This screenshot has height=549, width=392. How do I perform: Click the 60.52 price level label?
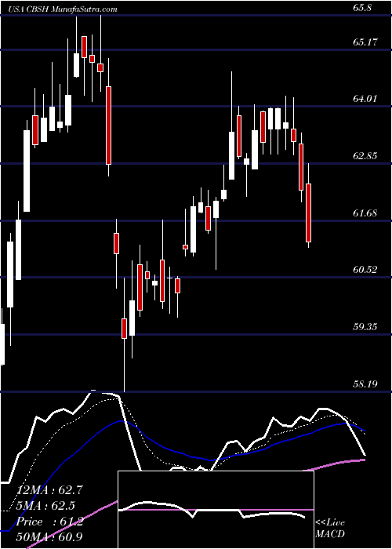tap(365, 270)
